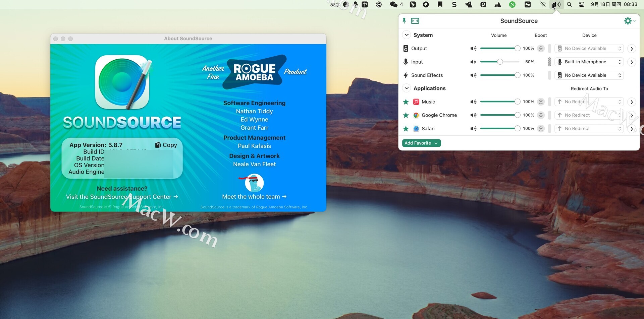Image resolution: width=644 pixels, height=319 pixels.
Task: Open Safari No Redirect dropdown
Action: tap(589, 129)
